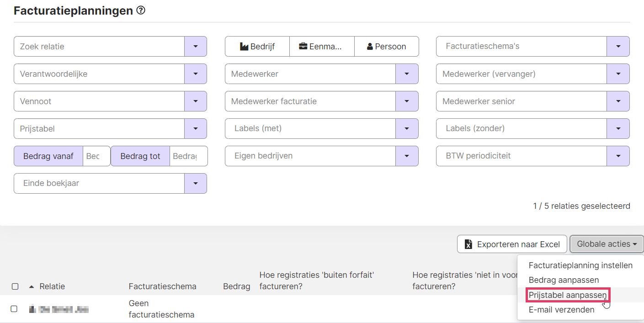
Task: Expand the Einde boekjaar dropdown arrow
Action: click(196, 183)
